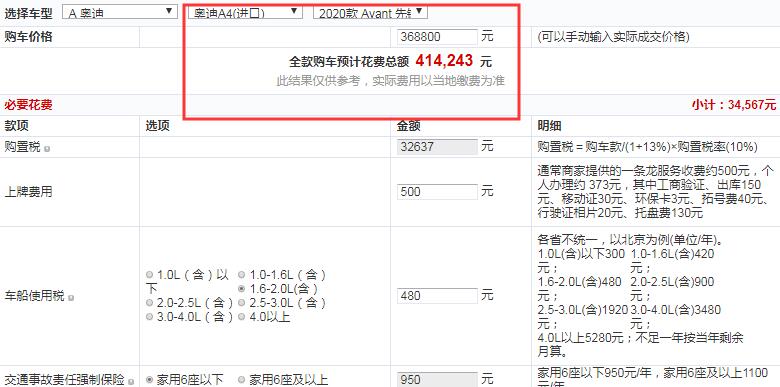Click the 小计：34,567元 subtotal text
Viewport: 780px width, 387px height.
click(733, 105)
